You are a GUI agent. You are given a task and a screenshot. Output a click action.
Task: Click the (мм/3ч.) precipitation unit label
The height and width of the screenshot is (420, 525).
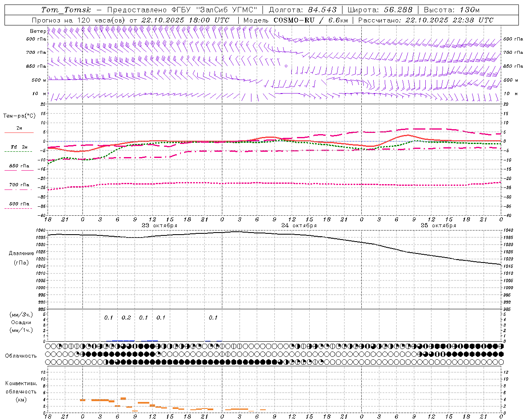coord(21,315)
